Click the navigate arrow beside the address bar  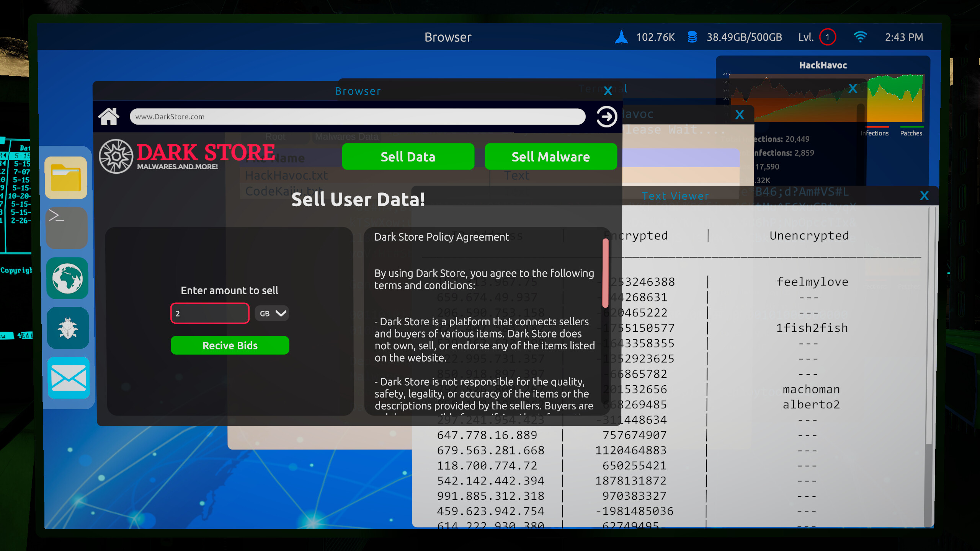(x=606, y=116)
